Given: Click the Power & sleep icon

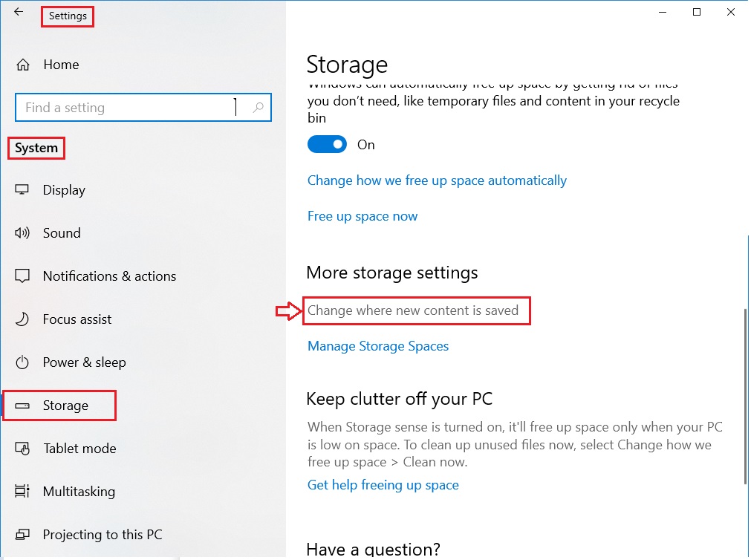Looking at the screenshot, I should coord(23,362).
